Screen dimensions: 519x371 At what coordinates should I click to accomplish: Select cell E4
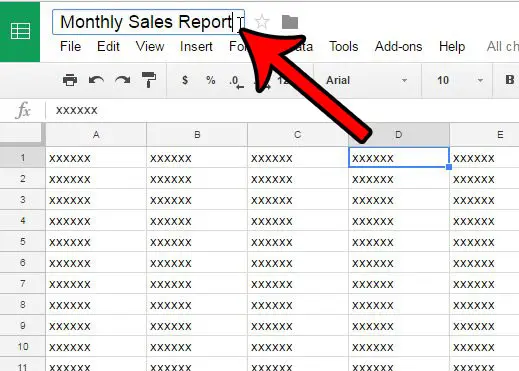485,220
